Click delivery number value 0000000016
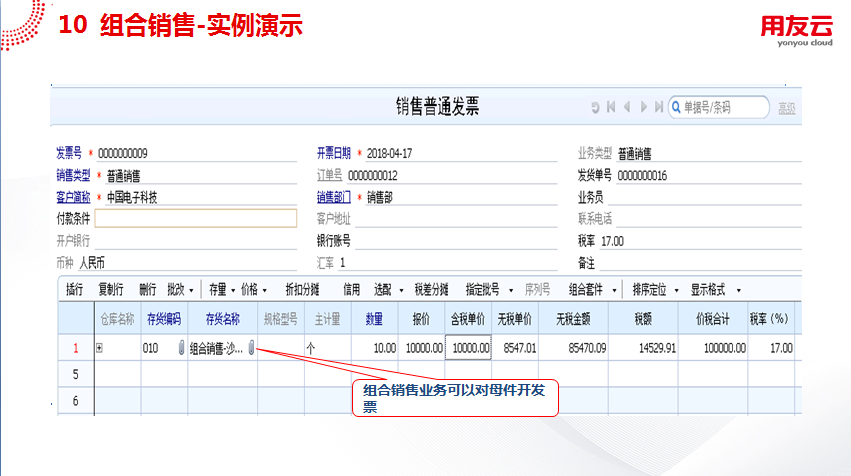 [x=642, y=176]
